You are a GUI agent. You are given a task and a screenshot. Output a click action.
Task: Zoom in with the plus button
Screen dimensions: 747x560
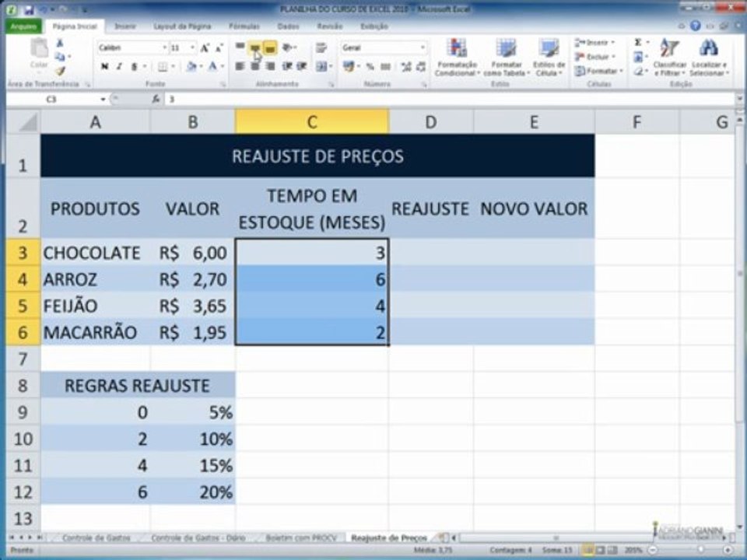pyautogui.click(x=728, y=551)
